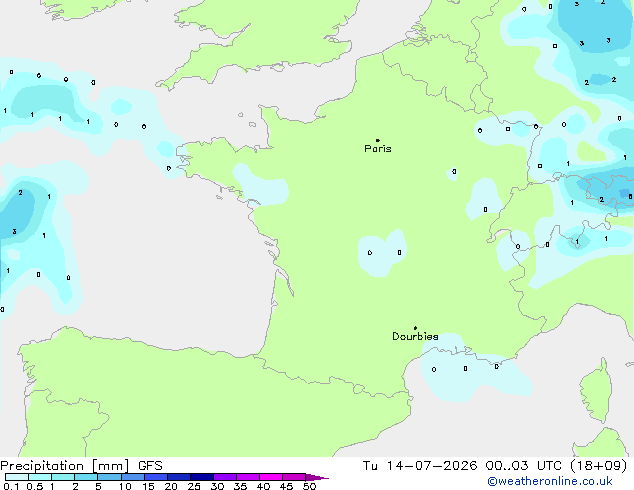The height and width of the screenshot is (490, 634).
Task: Click the Precipitation [mm] GFS title
Action: (x=81, y=466)
